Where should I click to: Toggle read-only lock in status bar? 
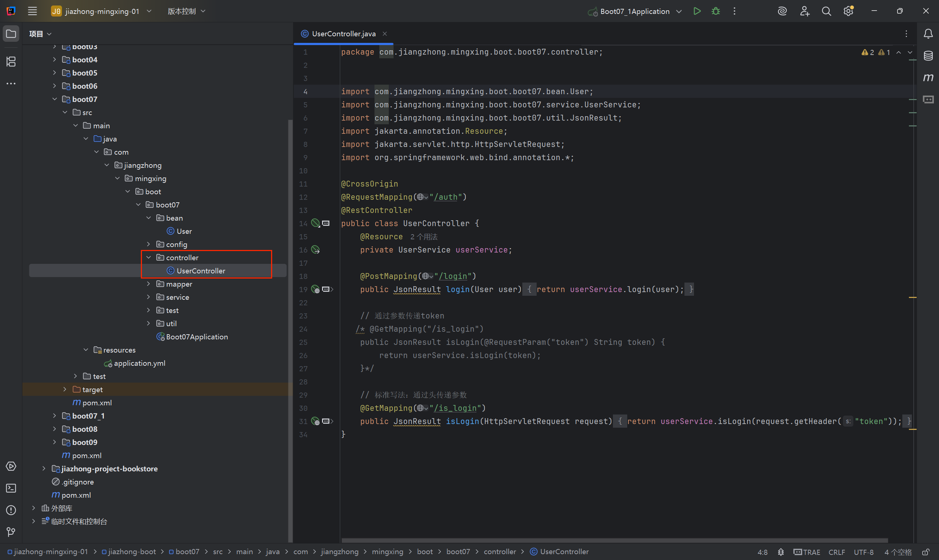coord(925,552)
